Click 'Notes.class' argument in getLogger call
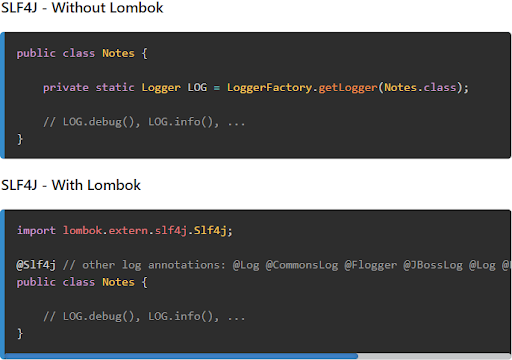The width and height of the screenshot is (512, 360). point(420,88)
